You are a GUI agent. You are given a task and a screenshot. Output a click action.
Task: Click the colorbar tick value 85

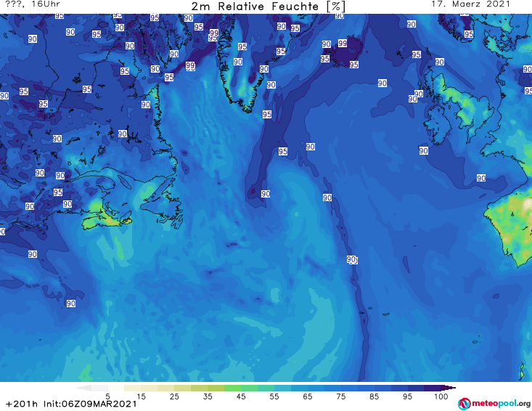click(x=374, y=396)
